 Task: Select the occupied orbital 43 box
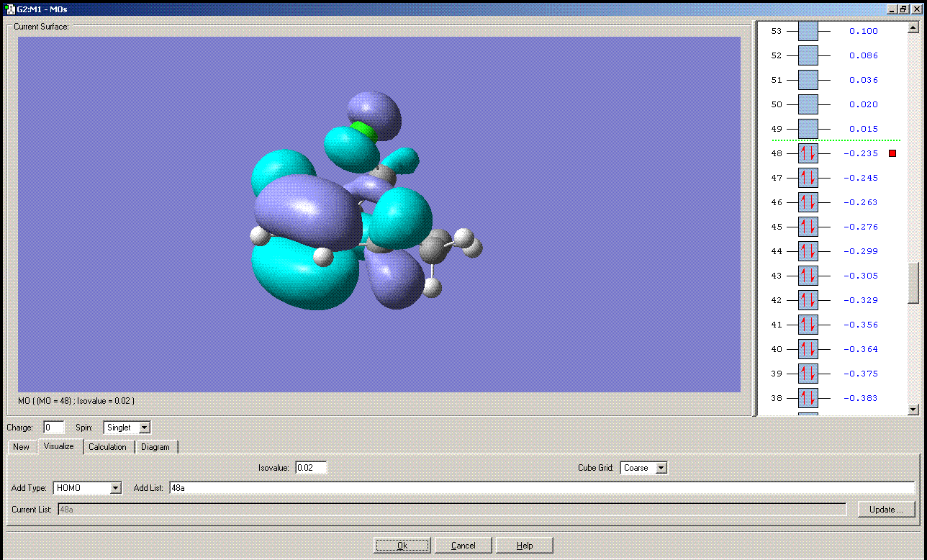(x=808, y=276)
